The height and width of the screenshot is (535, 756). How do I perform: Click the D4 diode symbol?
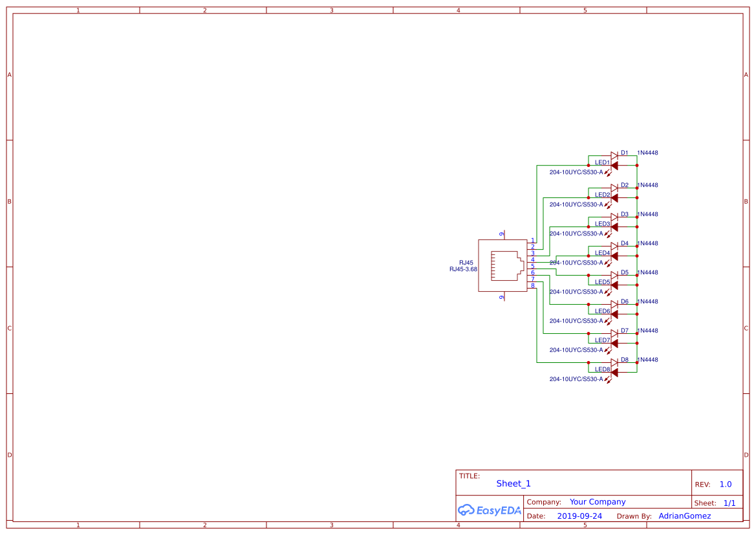click(614, 247)
